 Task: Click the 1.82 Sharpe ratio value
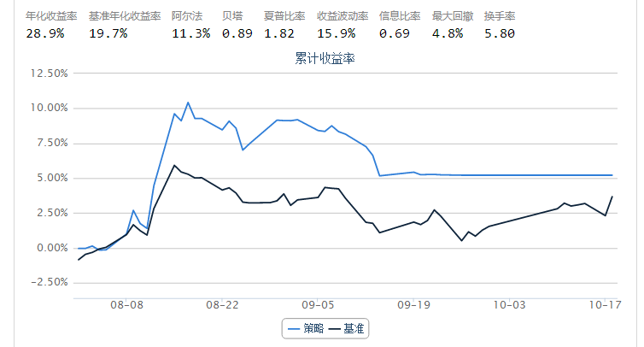(x=278, y=33)
